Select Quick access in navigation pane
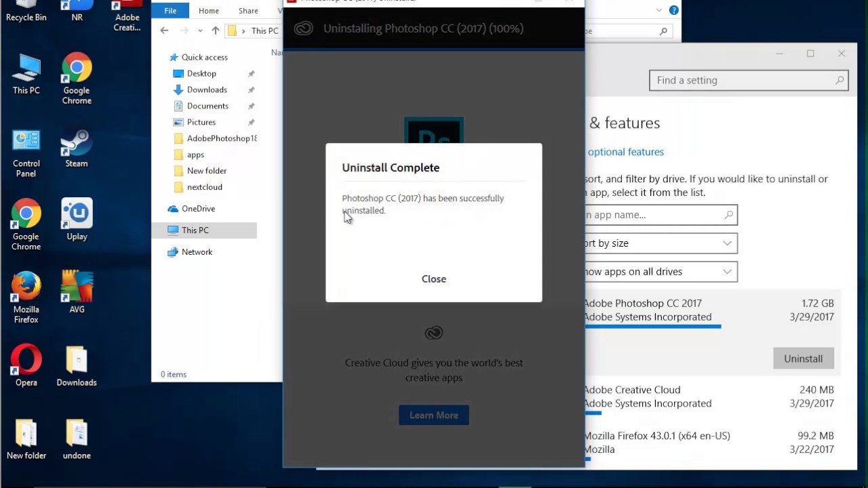The image size is (868, 488). tap(204, 57)
